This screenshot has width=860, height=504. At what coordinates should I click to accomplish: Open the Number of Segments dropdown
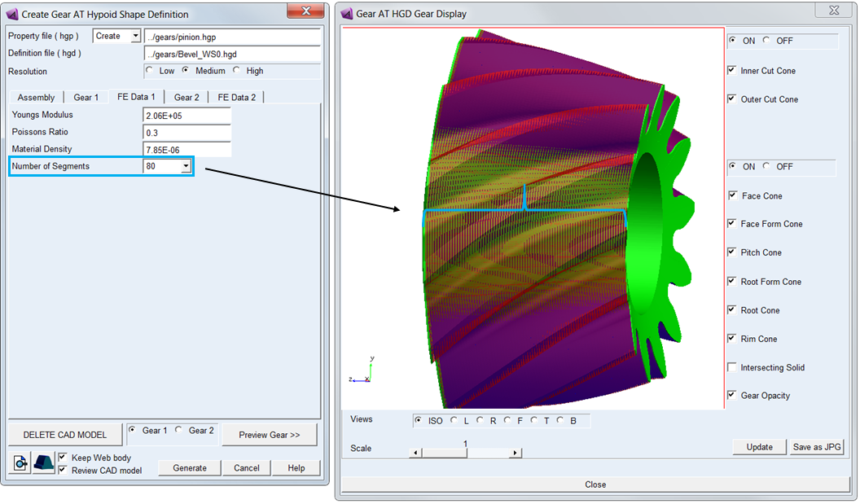click(186, 166)
